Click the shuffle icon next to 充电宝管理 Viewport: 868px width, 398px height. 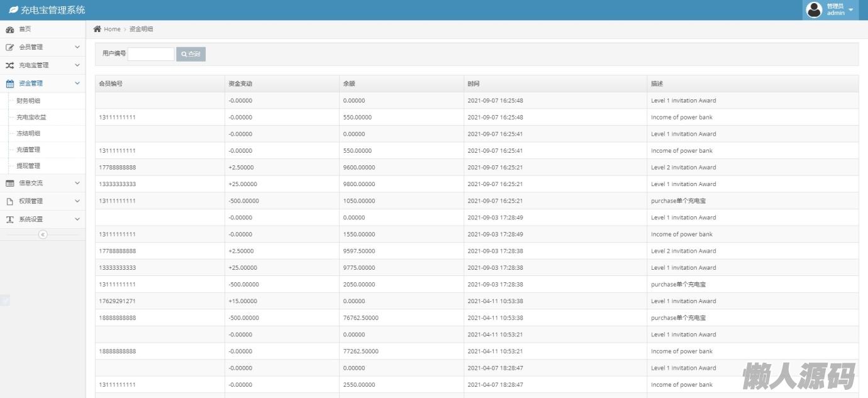(10, 65)
